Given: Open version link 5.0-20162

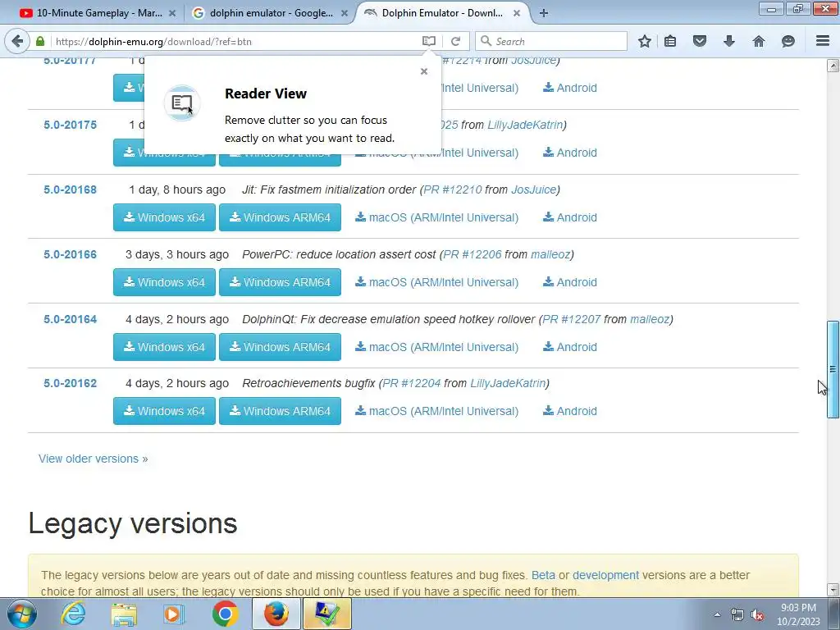Looking at the screenshot, I should [x=71, y=384].
